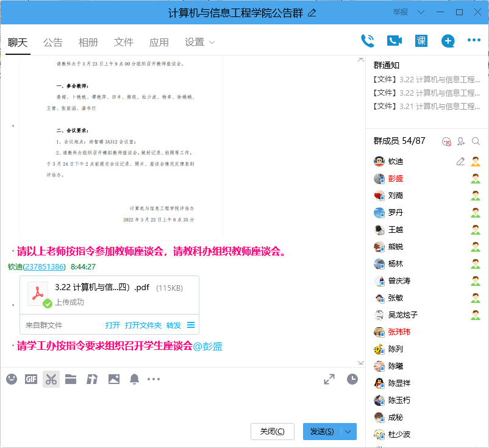489x448 pixels.
Task: Open message history via the clock icon
Action: [352, 380]
